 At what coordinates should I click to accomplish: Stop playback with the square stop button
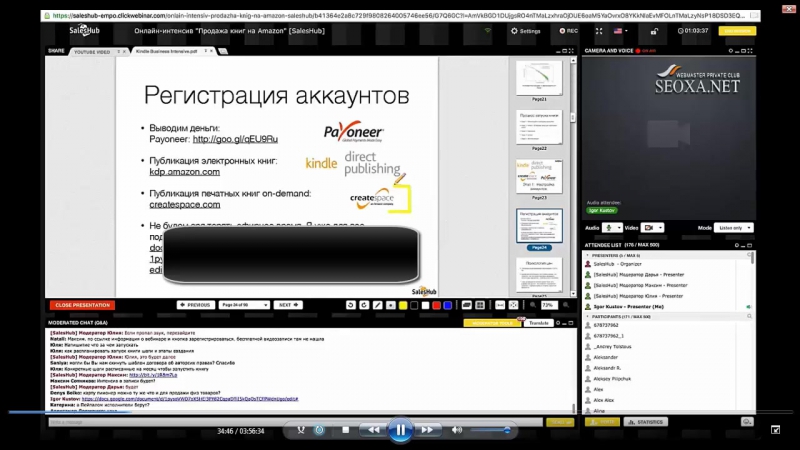point(345,430)
